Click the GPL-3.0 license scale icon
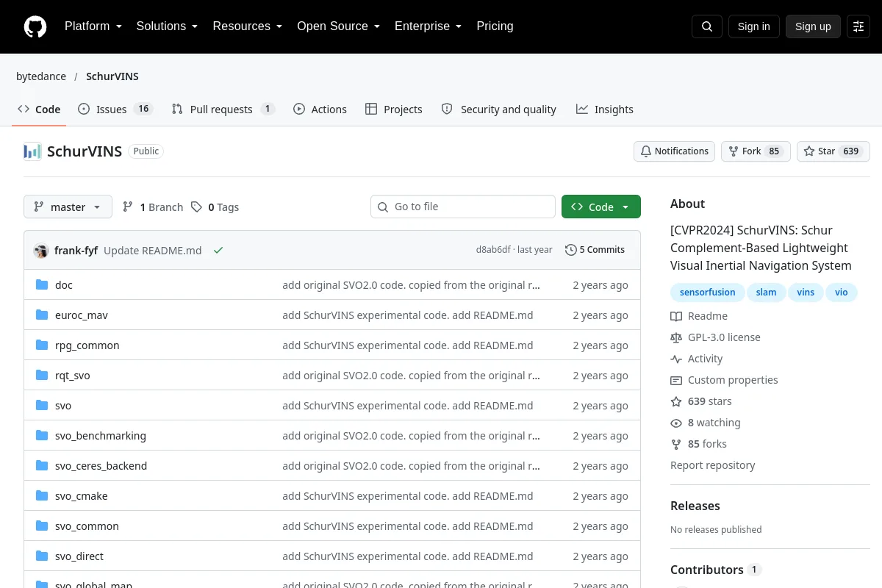This screenshot has width=882, height=588. click(676, 337)
